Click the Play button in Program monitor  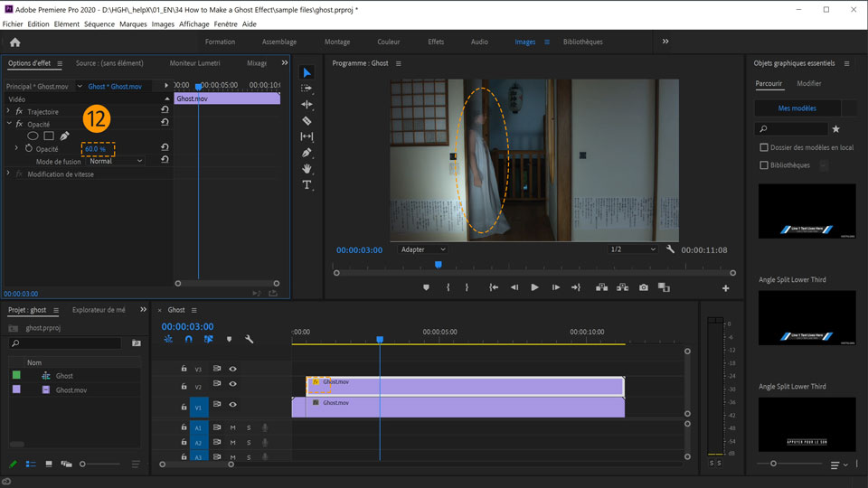click(534, 287)
